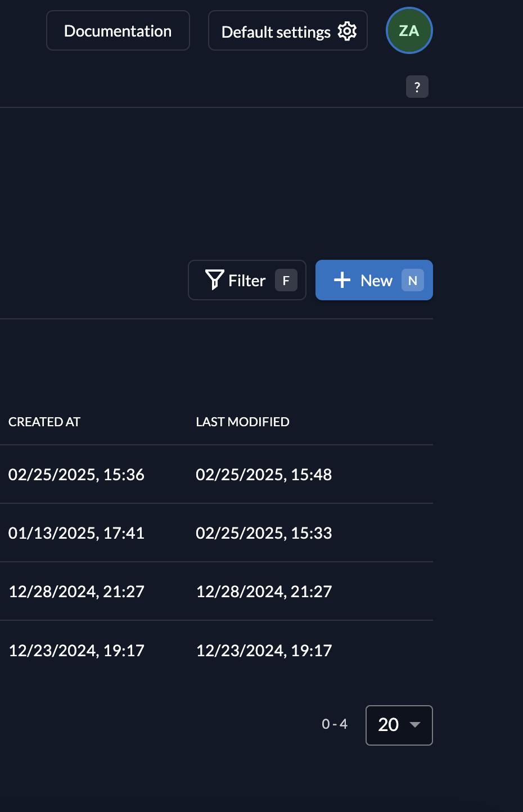
Task: Click last modified cell 12/28/2024, 21:27
Action: click(264, 592)
